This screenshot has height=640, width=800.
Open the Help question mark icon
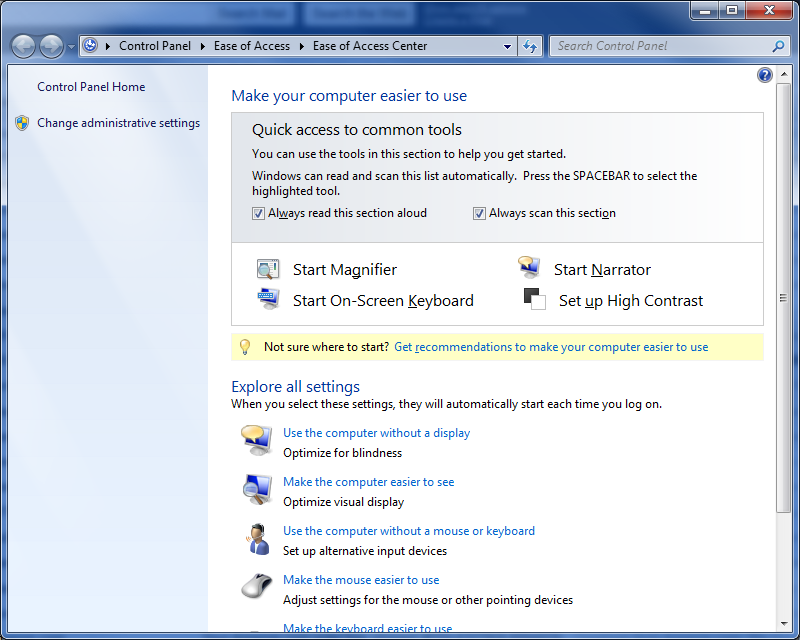pyautogui.click(x=765, y=75)
